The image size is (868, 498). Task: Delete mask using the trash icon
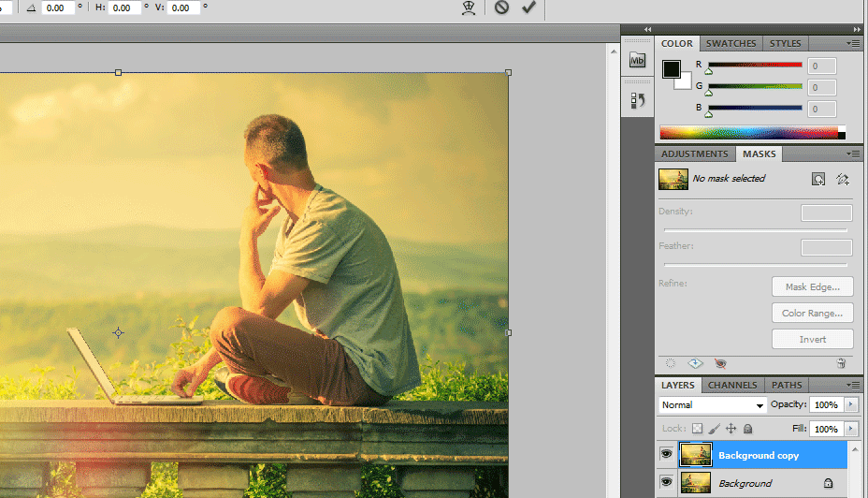click(841, 363)
